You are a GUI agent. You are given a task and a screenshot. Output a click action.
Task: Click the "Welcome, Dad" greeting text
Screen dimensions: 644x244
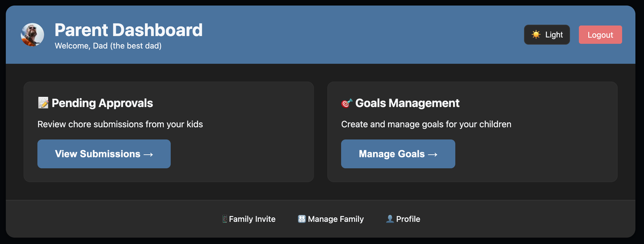click(108, 46)
